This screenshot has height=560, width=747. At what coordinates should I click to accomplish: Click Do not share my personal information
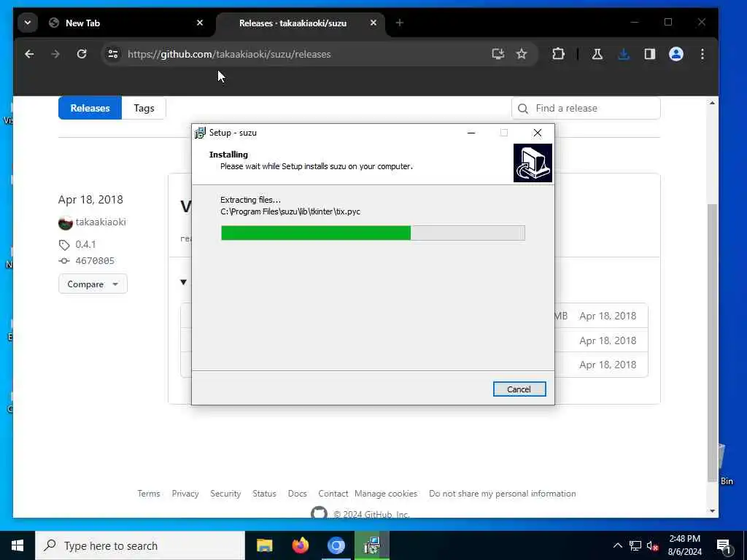502,494
